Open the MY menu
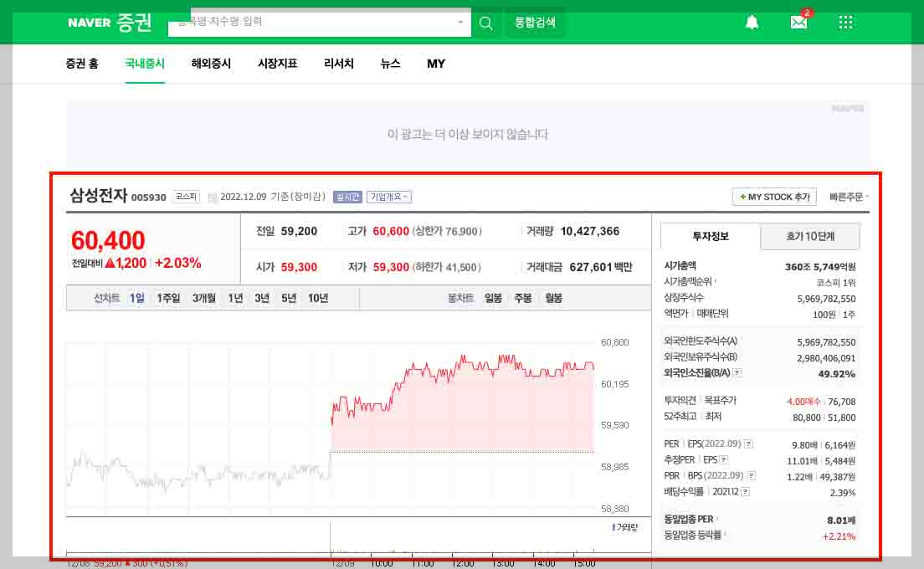 pos(435,64)
